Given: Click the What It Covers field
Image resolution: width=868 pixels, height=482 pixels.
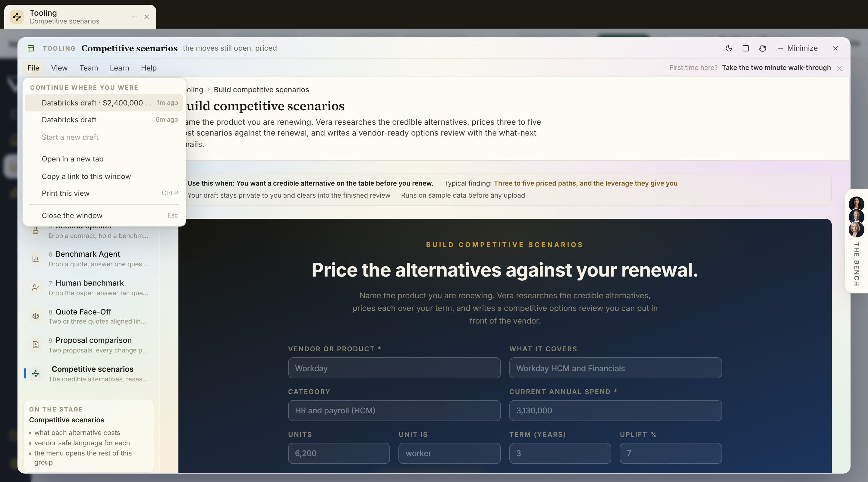Looking at the screenshot, I should click(x=615, y=368).
